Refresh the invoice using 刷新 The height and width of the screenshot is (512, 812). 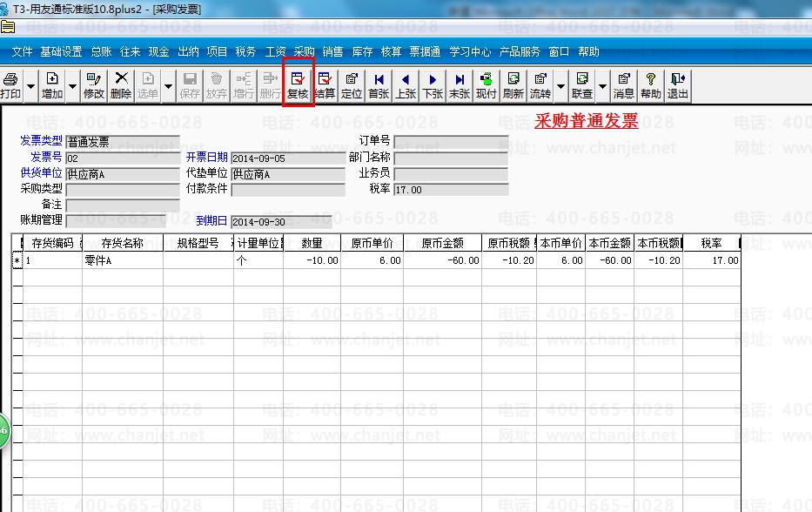[513, 85]
